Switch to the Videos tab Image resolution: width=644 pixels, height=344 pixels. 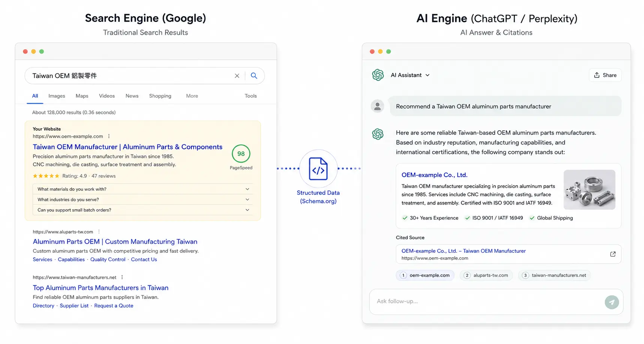pos(107,96)
